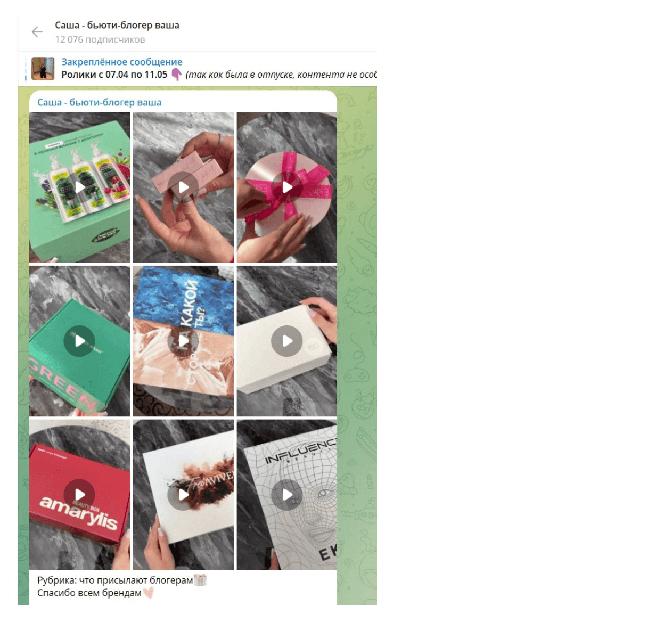Viewport: 672px width, 622px height.
Task: Play the TresVIVE white box video
Action: (183, 495)
